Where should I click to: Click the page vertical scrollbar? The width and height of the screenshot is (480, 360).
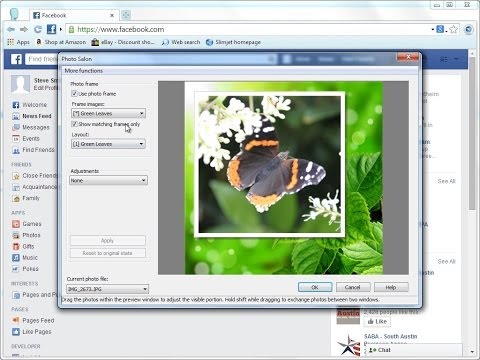click(x=472, y=133)
